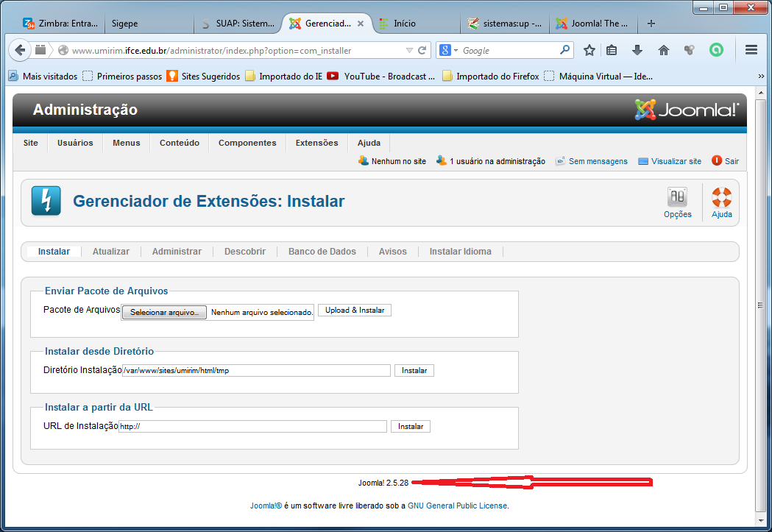Click the Visualizar site link

pyautogui.click(x=676, y=161)
